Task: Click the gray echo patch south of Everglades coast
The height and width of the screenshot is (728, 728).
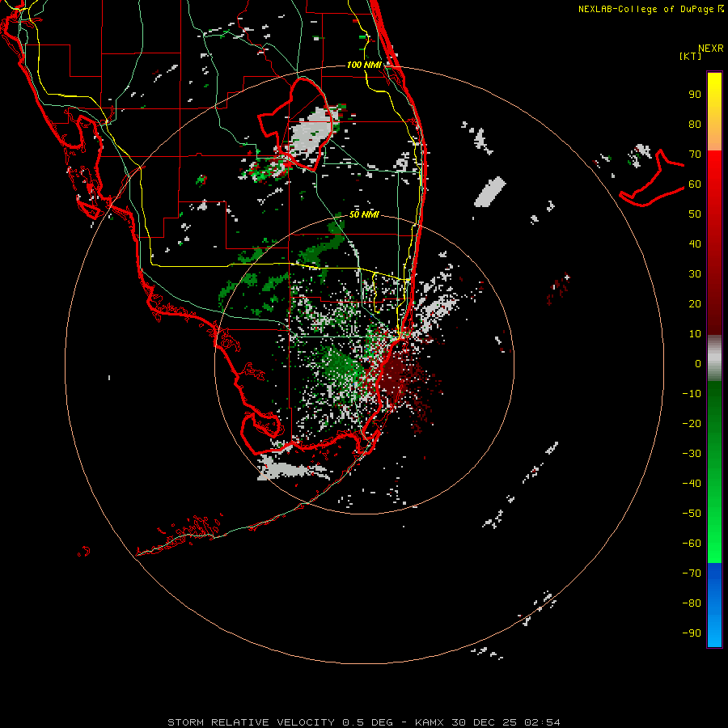Action: [288, 469]
